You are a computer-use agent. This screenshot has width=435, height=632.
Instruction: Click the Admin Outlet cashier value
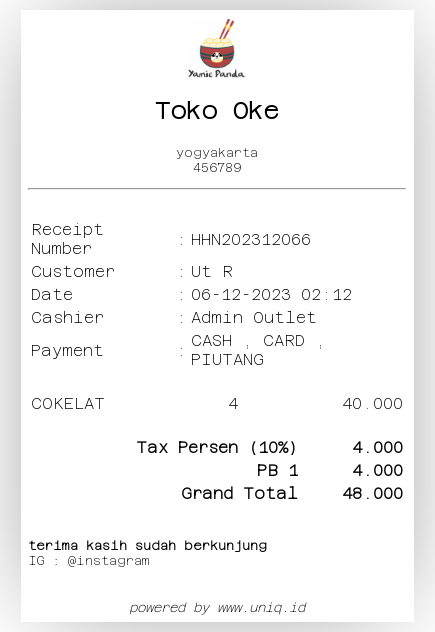(x=253, y=318)
